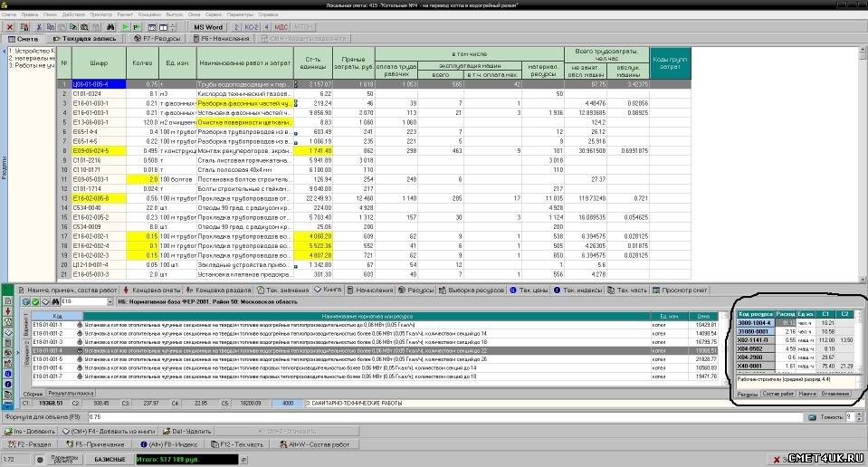Click the Точность precision spinner arrows
The height and width of the screenshot is (467, 868).
click(x=860, y=417)
